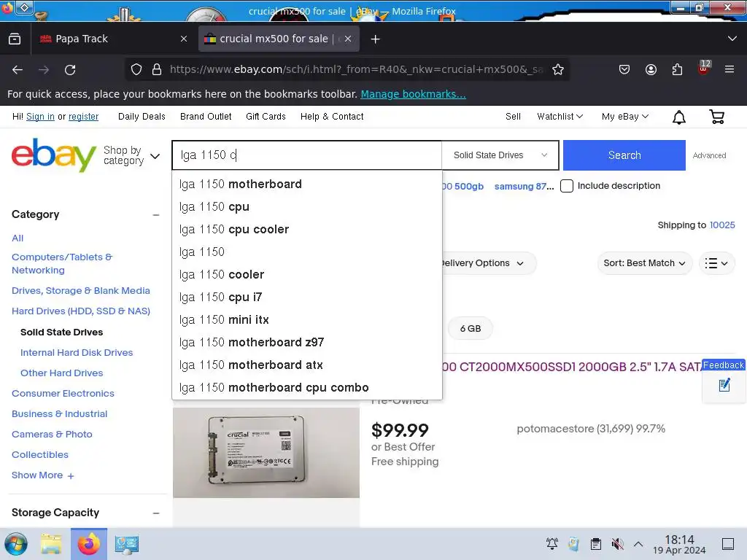Click the 6 GB filter chip
Screen dimensions: 747x560
(471, 329)
